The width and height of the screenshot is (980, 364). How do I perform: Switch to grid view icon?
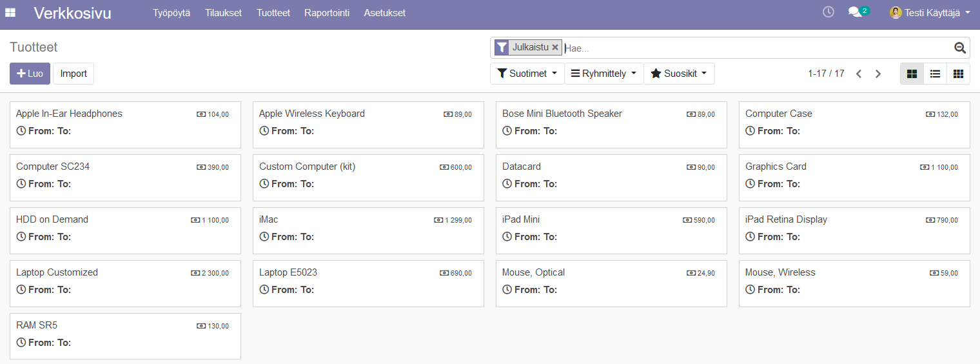coord(958,74)
